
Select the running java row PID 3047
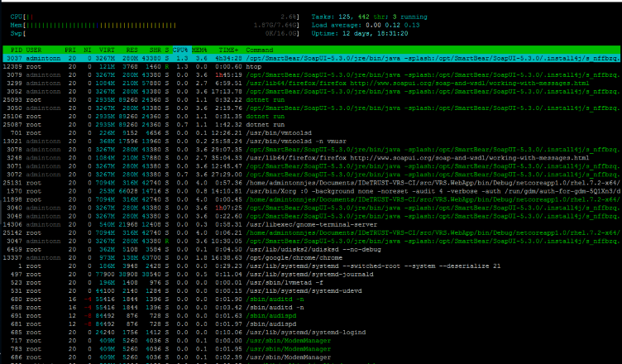311,241
